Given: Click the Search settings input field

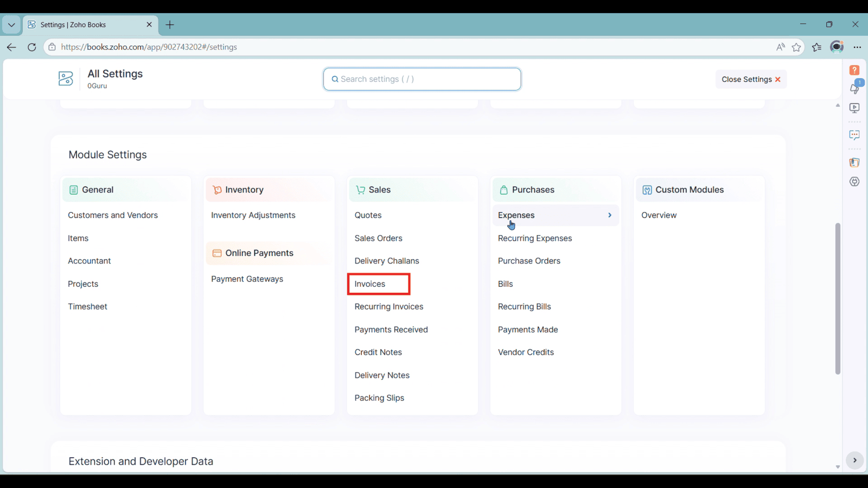Looking at the screenshot, I should click(x=423, y=79).
